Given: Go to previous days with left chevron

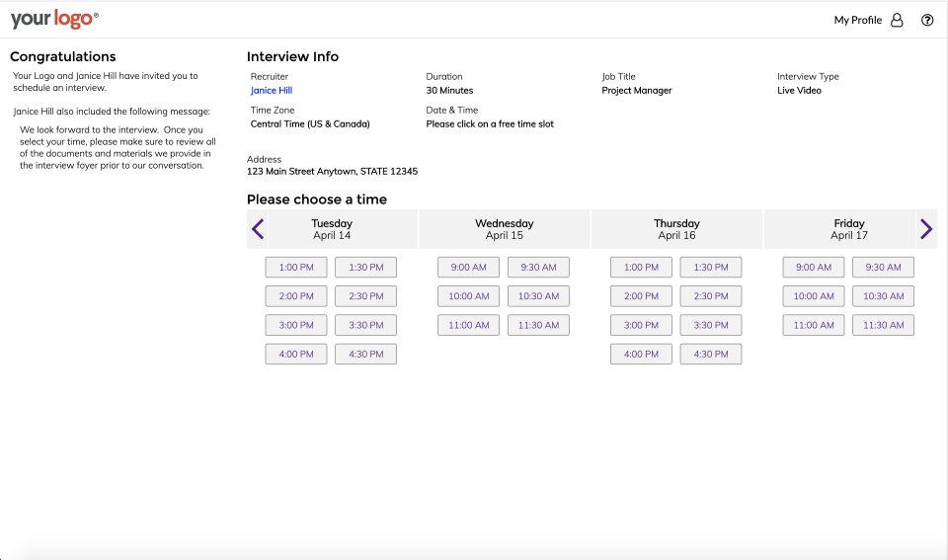Looking at the screenshot, I should [258, 228].
